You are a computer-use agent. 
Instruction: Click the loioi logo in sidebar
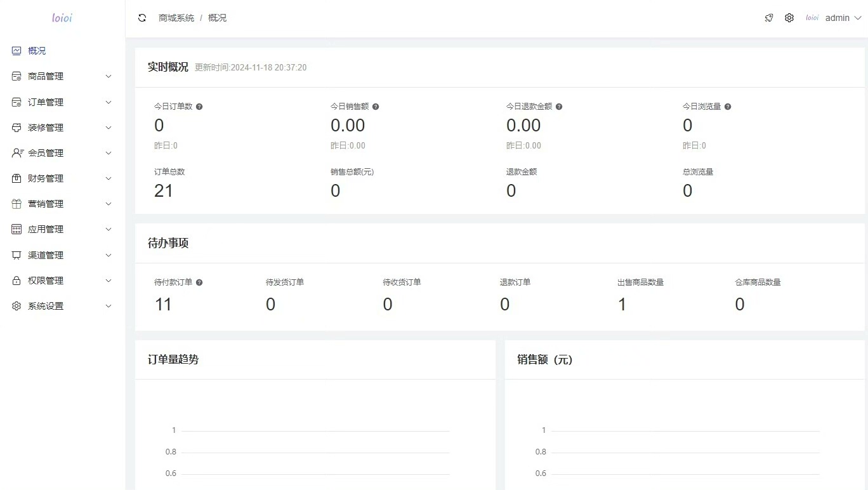(x=62, y=18)
